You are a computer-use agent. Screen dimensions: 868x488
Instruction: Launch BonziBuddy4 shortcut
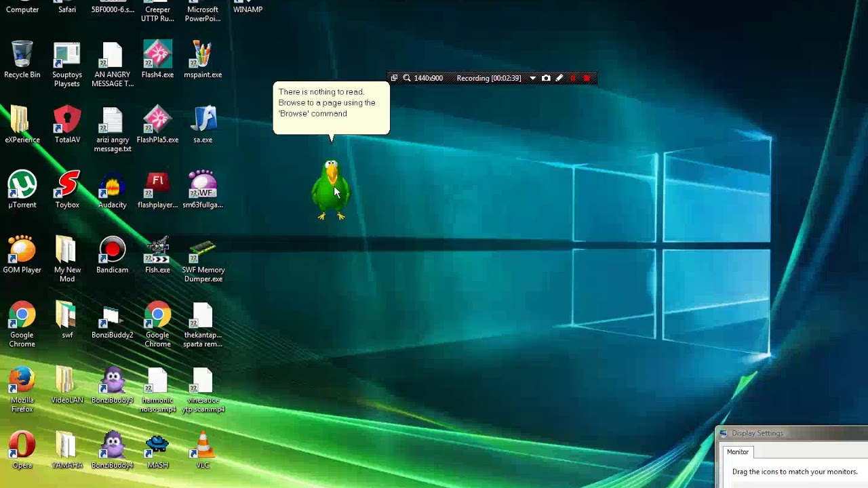113,450
